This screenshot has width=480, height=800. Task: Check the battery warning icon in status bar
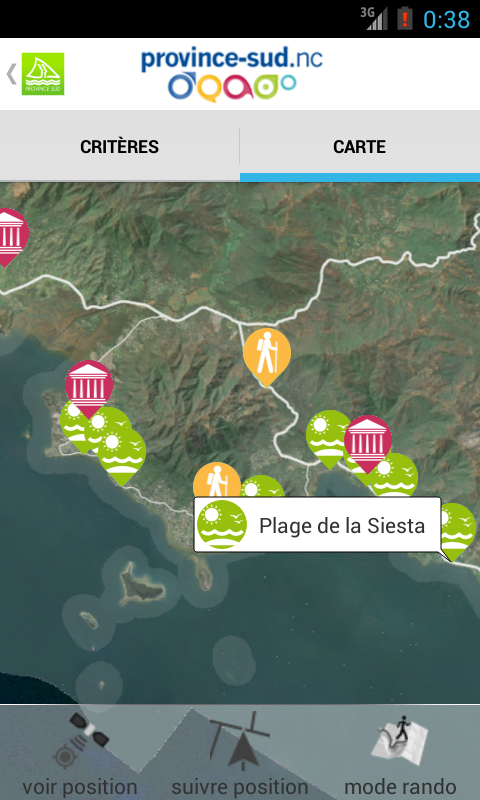tap(405, 19)
